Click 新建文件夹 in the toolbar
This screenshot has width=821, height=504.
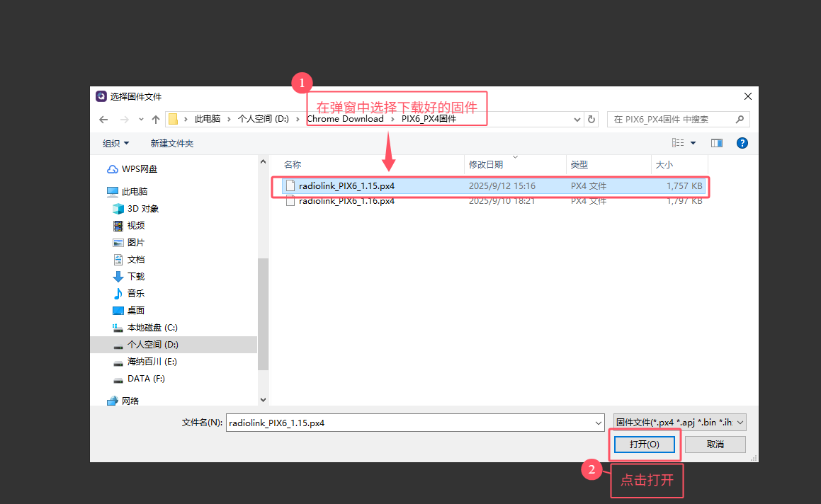click(171, 144)
